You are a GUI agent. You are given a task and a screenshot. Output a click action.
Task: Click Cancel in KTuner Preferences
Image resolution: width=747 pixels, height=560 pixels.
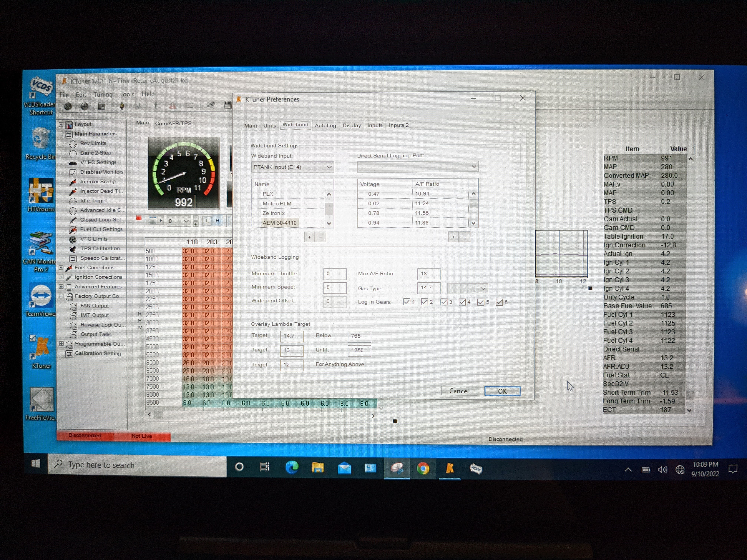coord(459,391)
